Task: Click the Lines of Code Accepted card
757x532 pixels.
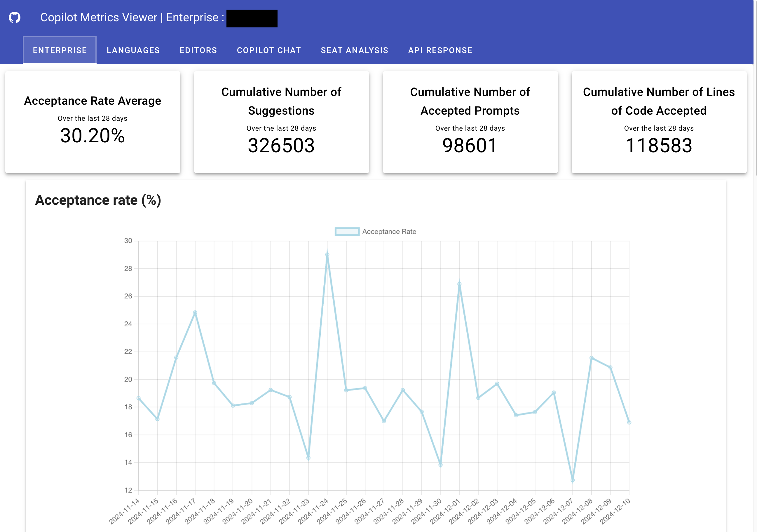Action: click(659, 122)
